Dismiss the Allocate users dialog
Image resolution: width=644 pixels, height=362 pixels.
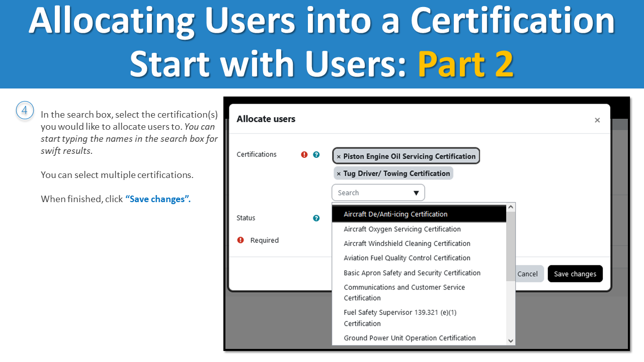597,120
